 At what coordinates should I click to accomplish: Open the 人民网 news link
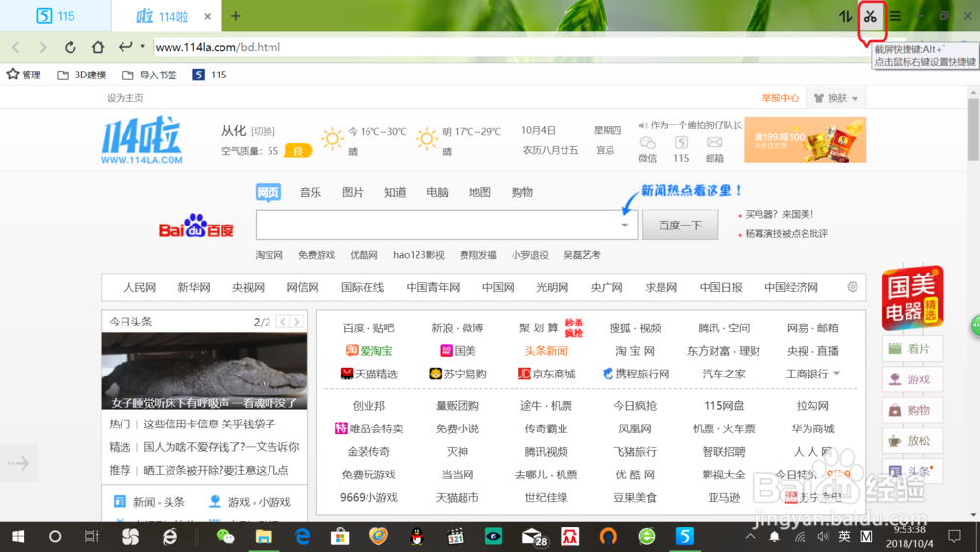pyautogui.click(x=139, y=287)
